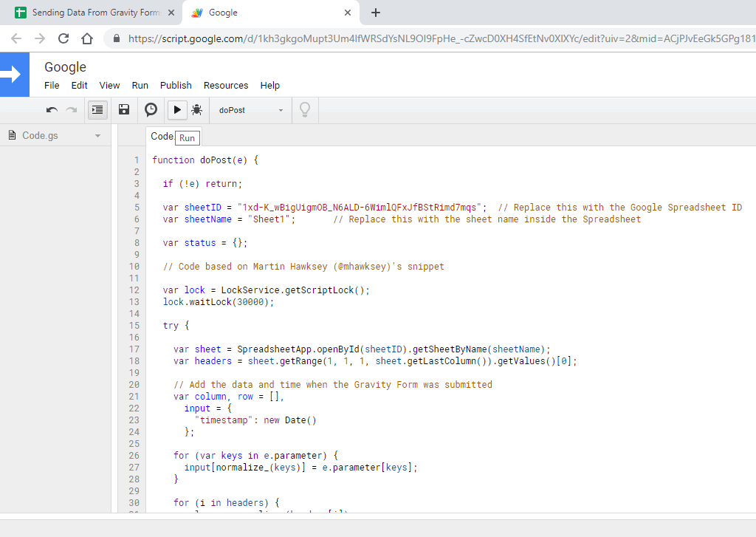Click 'for (var keys in e.parameter)' line

[x=256, y=456]
